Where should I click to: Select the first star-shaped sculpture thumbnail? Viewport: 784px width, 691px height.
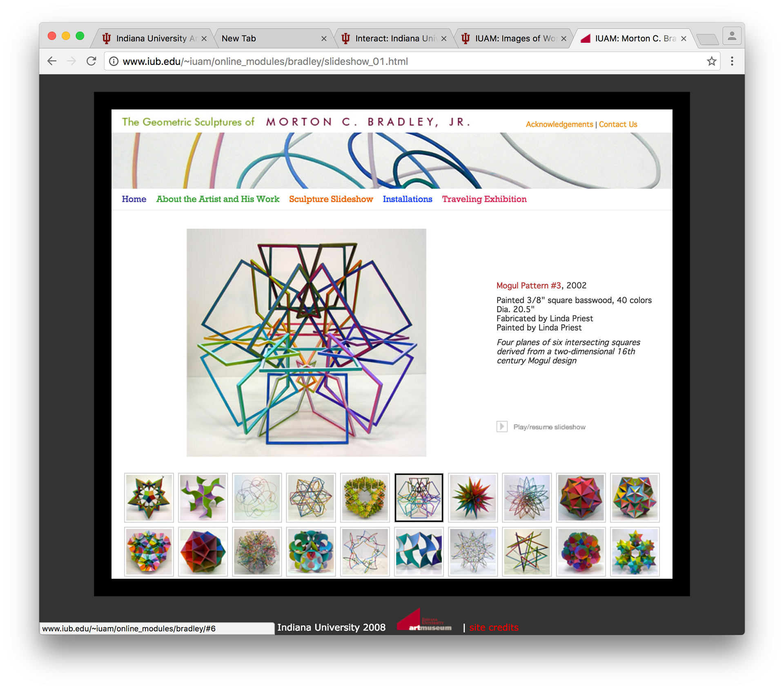(x=149, y=497)
